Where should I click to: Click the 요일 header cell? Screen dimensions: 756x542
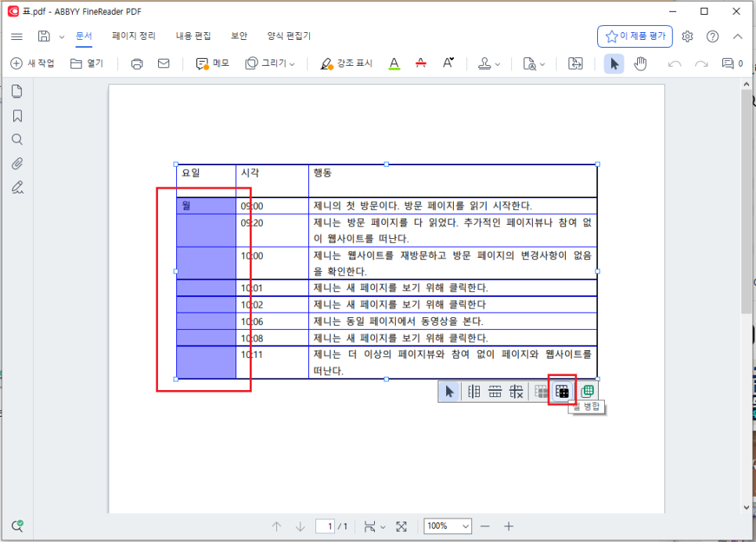tap(206, 180)
